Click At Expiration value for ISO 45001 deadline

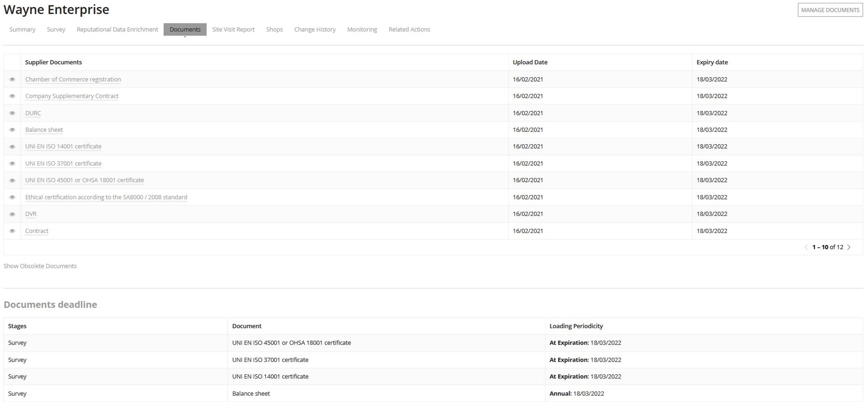click(585, 343)
